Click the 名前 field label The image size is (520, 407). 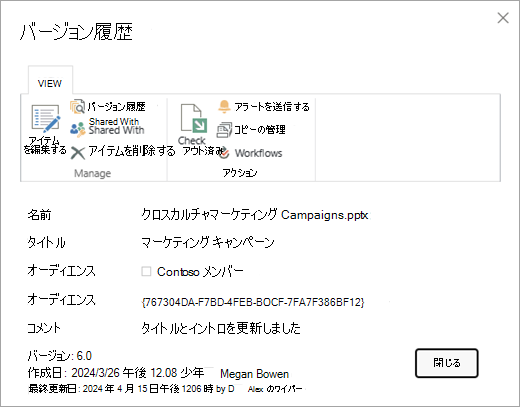(x=40, y=215)
